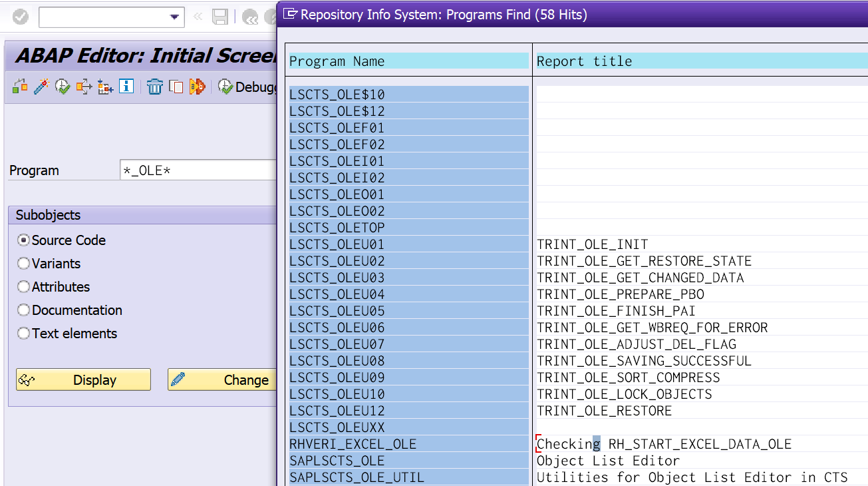Image resolution: width=868 pixels, height=486 pixels.
Task: Click the Where-Used List arrows icon
Action: point(84,87)
